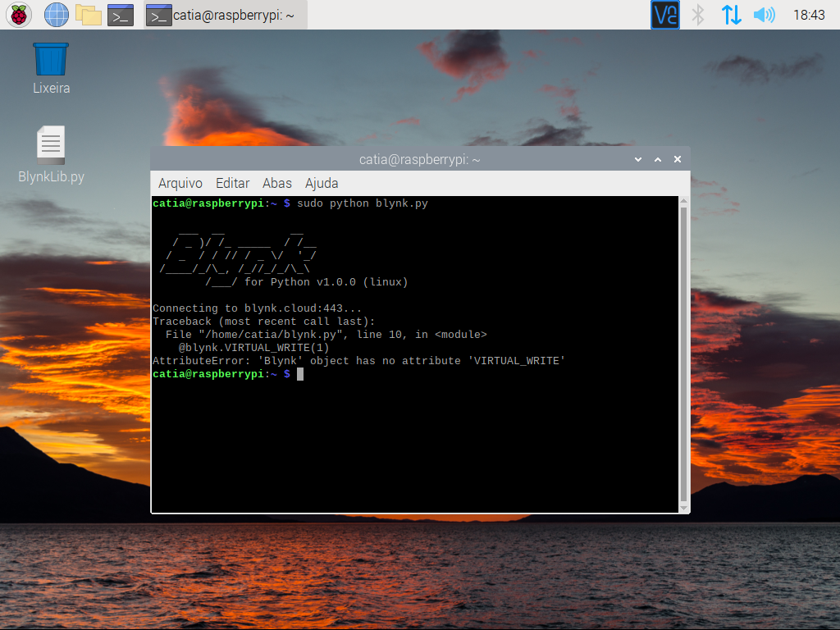
Task: Open the Ajuda menu
Action: (322, 183)
